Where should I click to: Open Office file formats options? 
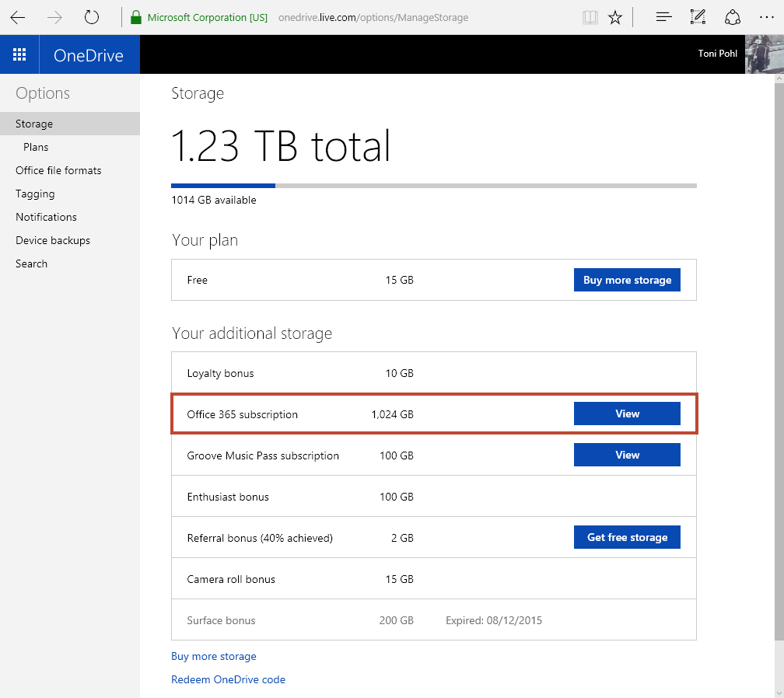[x=58, y=170]
